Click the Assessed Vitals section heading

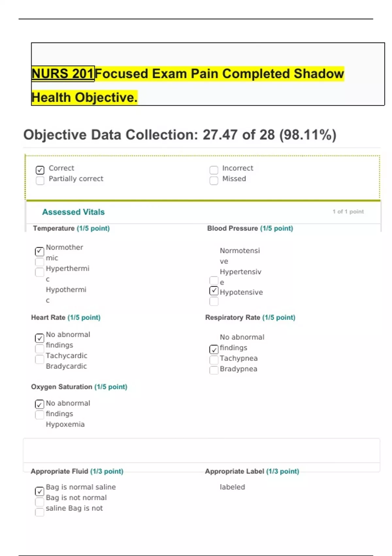[x=73, y=212]
